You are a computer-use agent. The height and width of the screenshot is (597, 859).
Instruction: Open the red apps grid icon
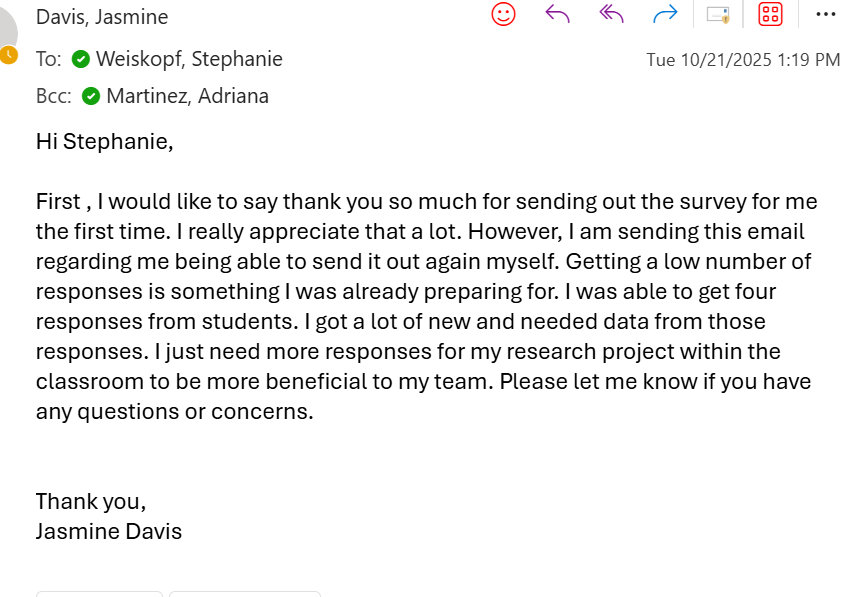coord(770,14)
